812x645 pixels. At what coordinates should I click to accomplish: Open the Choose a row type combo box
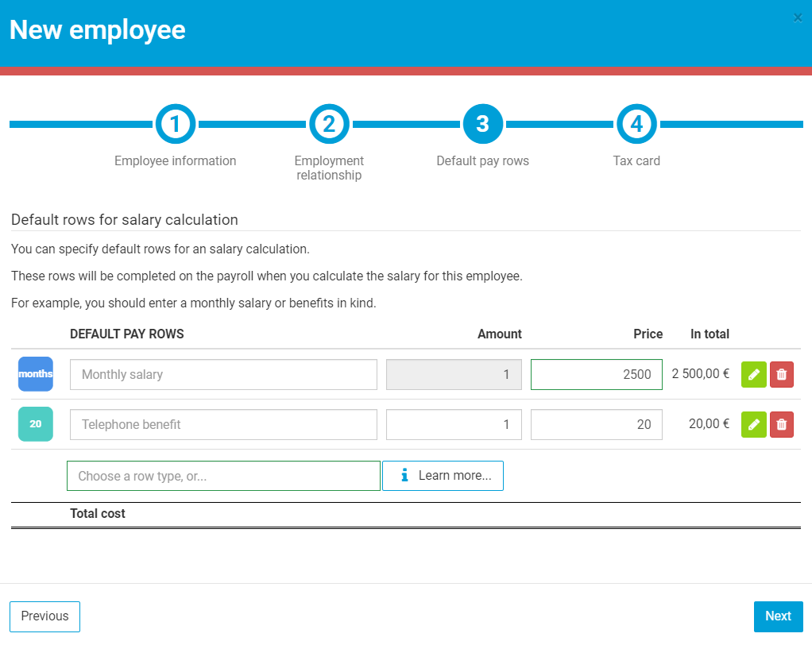(x=223, y=476)
